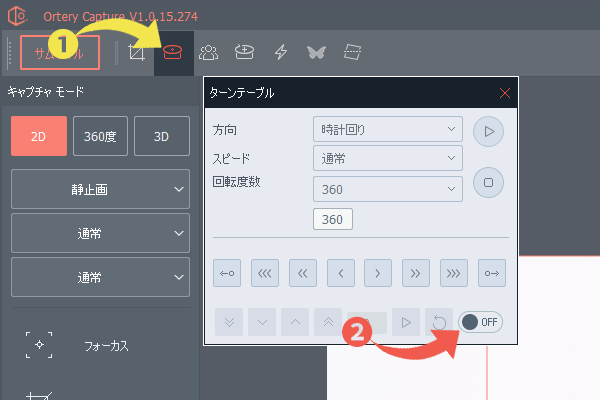Screen dimensions: 600x400
Task: Click the triple left arrow button
Action: click(x=265, y=272)
